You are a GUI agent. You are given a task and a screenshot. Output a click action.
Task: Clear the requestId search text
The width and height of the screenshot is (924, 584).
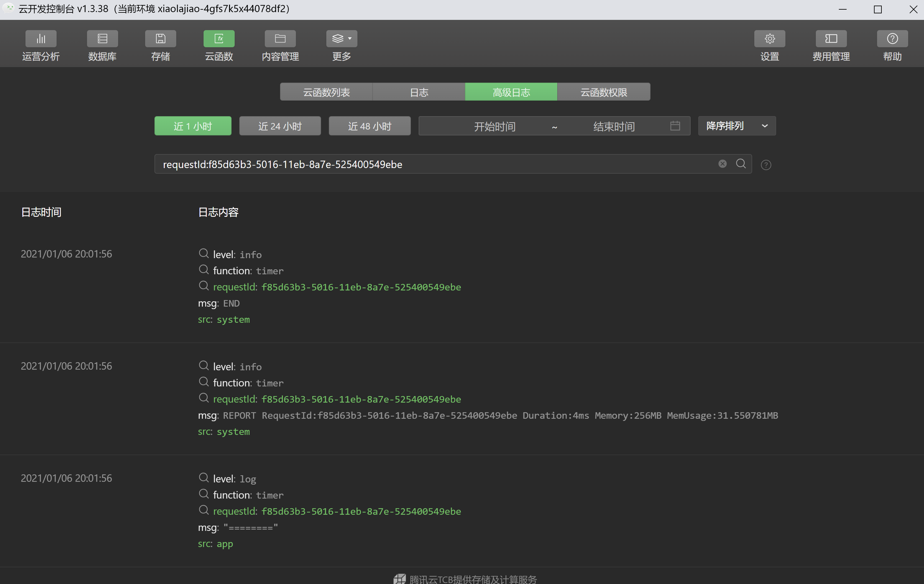pos(722,164)
